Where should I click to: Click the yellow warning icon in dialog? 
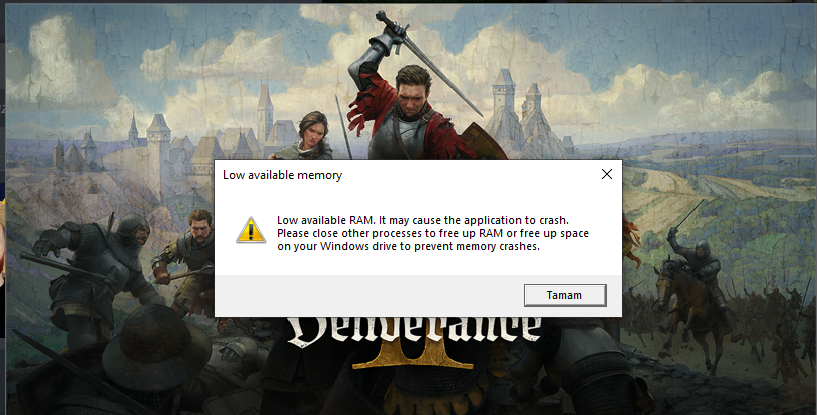coord(251,230)
